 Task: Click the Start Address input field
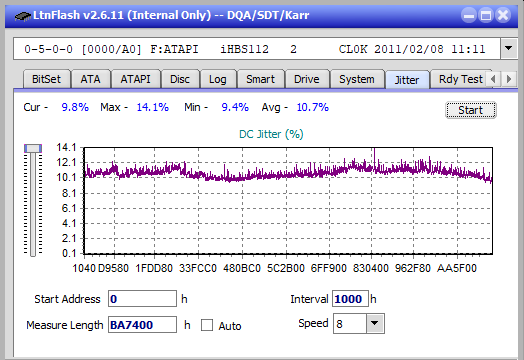point(142,298)
